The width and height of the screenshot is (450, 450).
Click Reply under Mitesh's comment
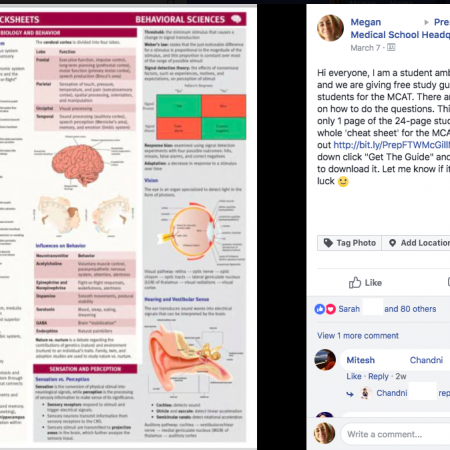pos(378,376)
